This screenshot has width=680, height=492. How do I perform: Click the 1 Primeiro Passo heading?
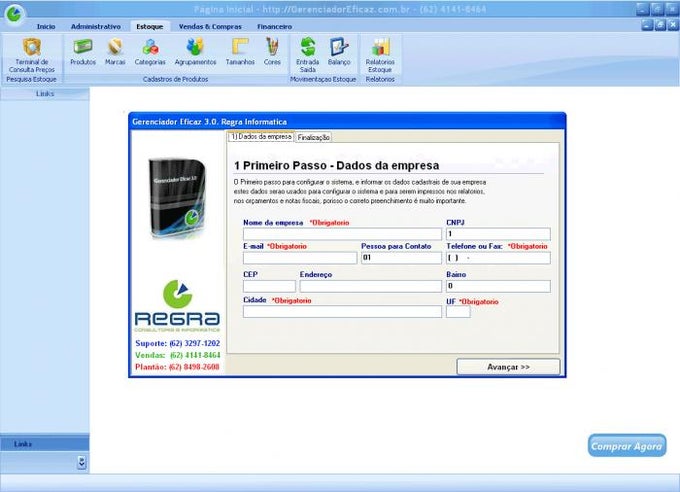pos(337,165)
